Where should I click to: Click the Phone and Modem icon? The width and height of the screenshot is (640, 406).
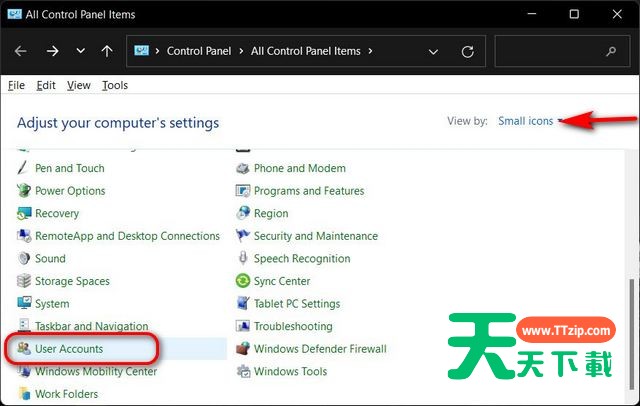pyautogui.click(x=242, y=168)
